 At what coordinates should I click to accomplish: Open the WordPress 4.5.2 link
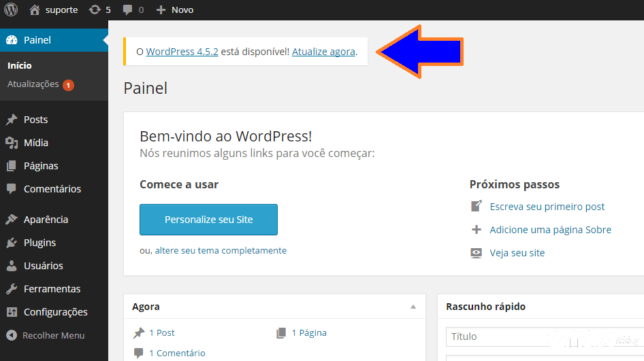pyautogui.click(x=182, y=52)
